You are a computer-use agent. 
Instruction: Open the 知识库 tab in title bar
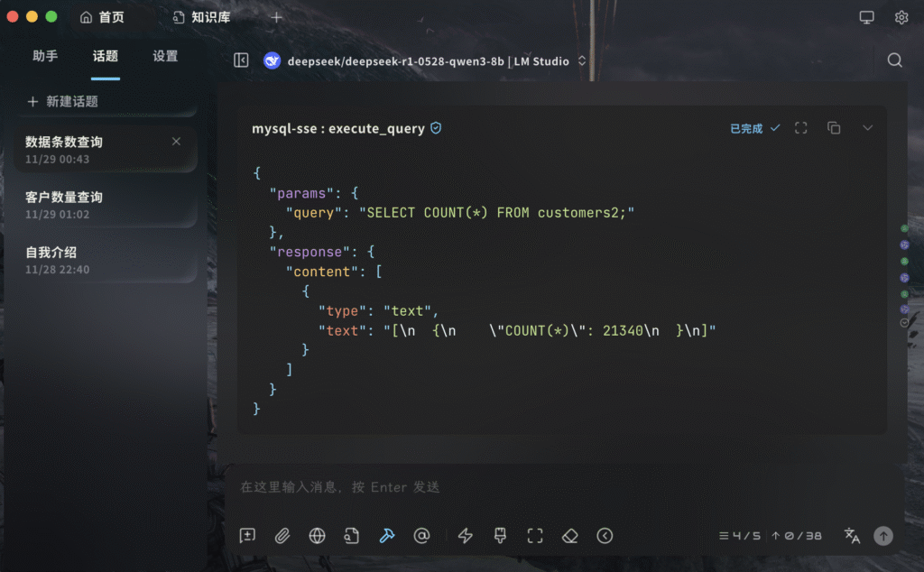[201, 17]
